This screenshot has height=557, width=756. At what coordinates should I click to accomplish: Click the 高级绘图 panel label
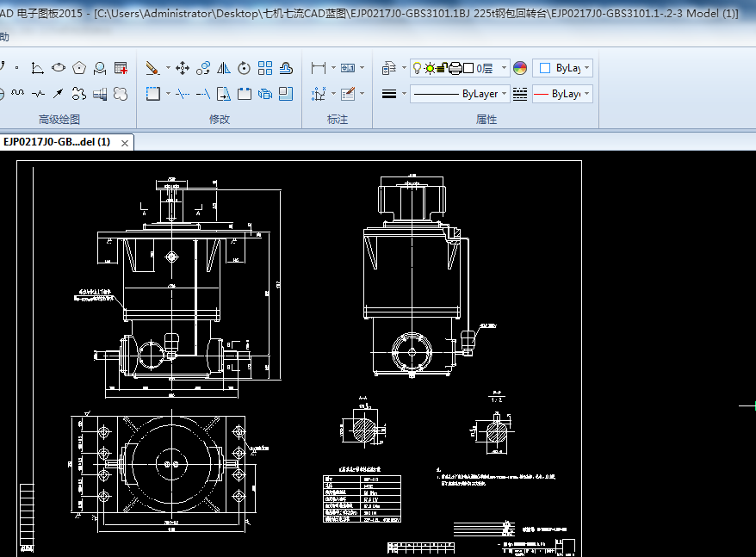[x=59, y=120]
